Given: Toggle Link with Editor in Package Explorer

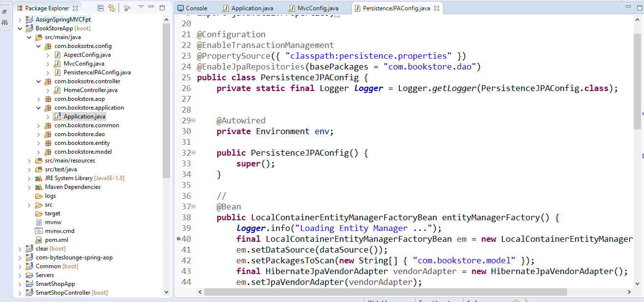Looking at the screenshot, I should pyautogui.click(x=112, y=8).
